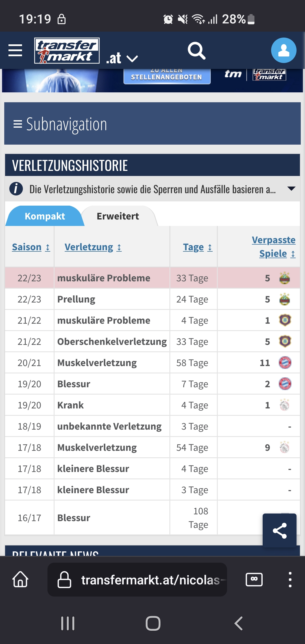The height and width of the screenshot is (644, 305).
Task: Tap the Transfermarkt logo
Action: tap(67, 51)
